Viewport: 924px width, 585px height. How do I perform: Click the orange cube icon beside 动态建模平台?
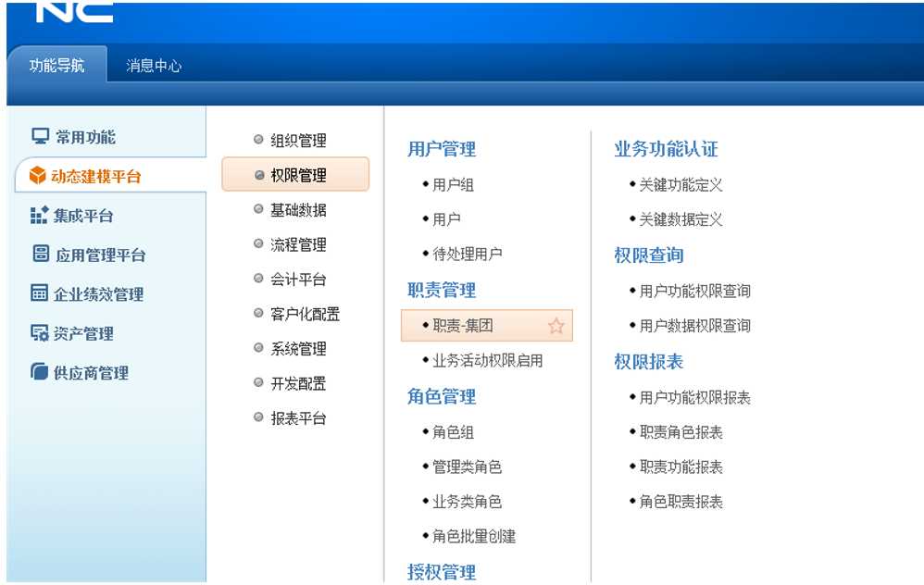click(38, 175)
